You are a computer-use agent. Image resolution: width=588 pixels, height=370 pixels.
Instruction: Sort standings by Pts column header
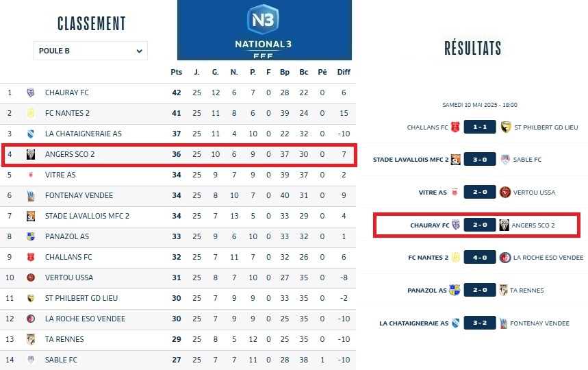click(x=176, y=72)
